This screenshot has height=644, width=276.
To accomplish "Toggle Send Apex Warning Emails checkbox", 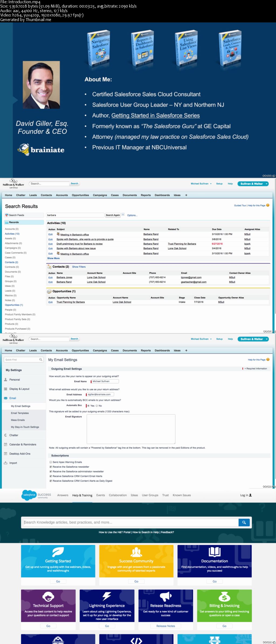I will [51, 462].
